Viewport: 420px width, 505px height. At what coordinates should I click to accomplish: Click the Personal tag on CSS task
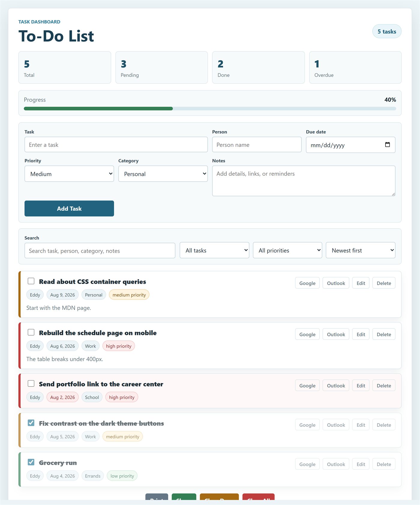[94, 295]
